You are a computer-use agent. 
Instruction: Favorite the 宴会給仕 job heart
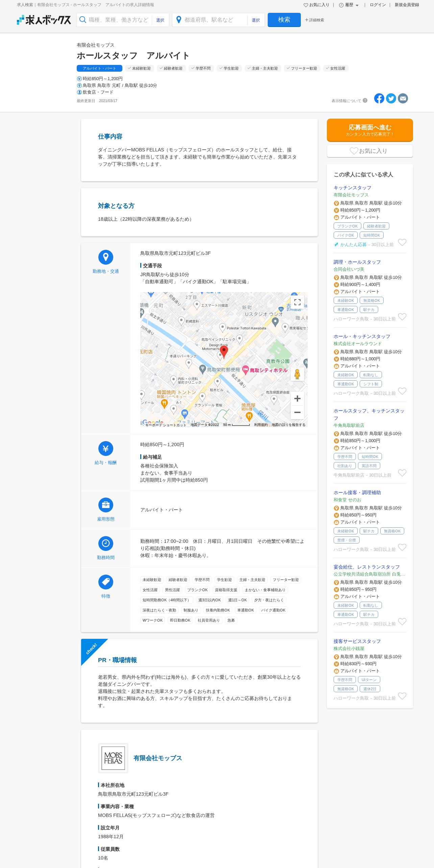[402, 622]
